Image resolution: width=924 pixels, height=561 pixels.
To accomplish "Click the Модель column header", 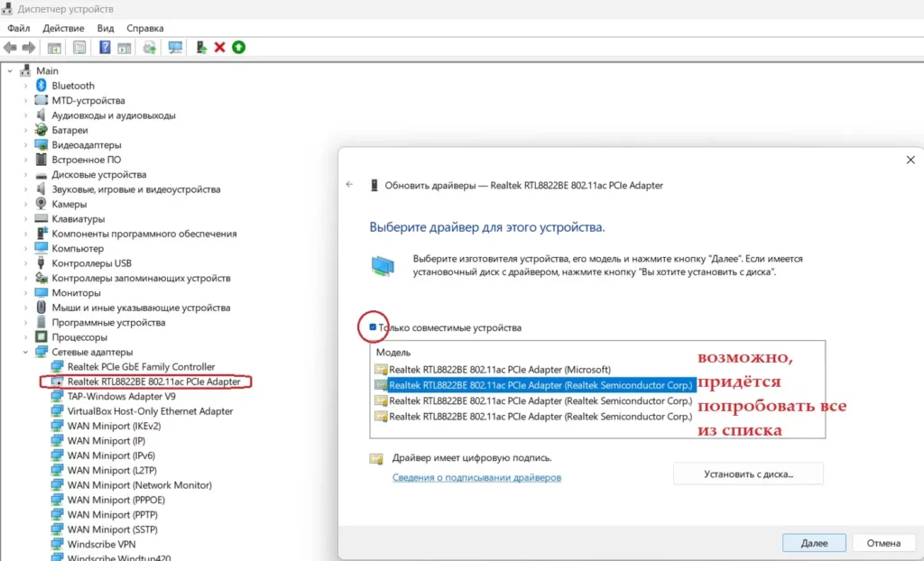I will coord(393,353).
